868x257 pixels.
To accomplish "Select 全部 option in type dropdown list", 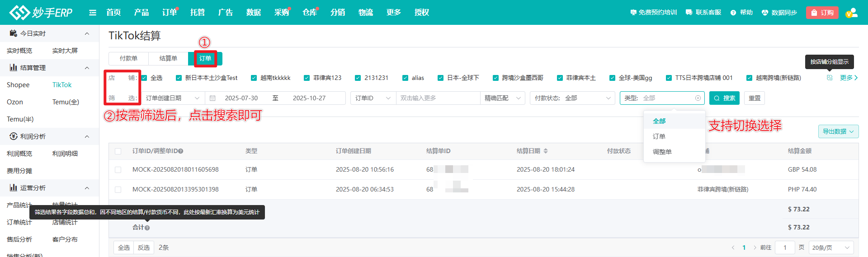I will pyautogui.click(x=674, y=121).
